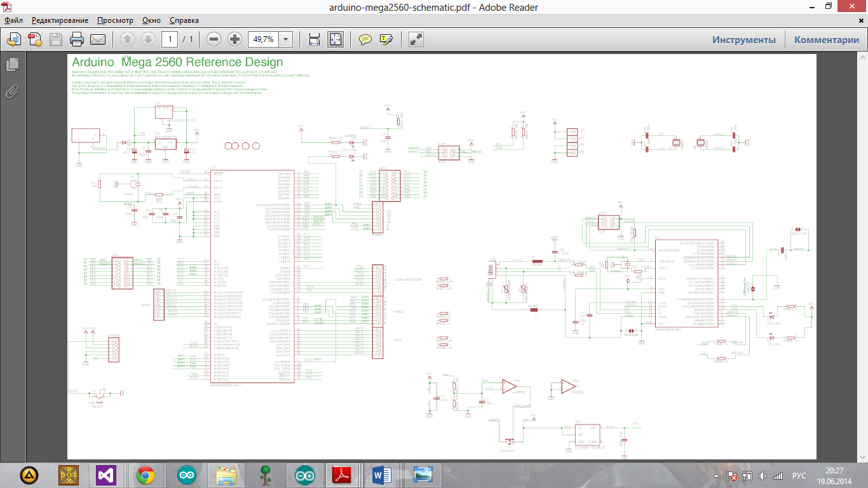Add a sticky note comment
Screen dimensions: 868x488
365,39
